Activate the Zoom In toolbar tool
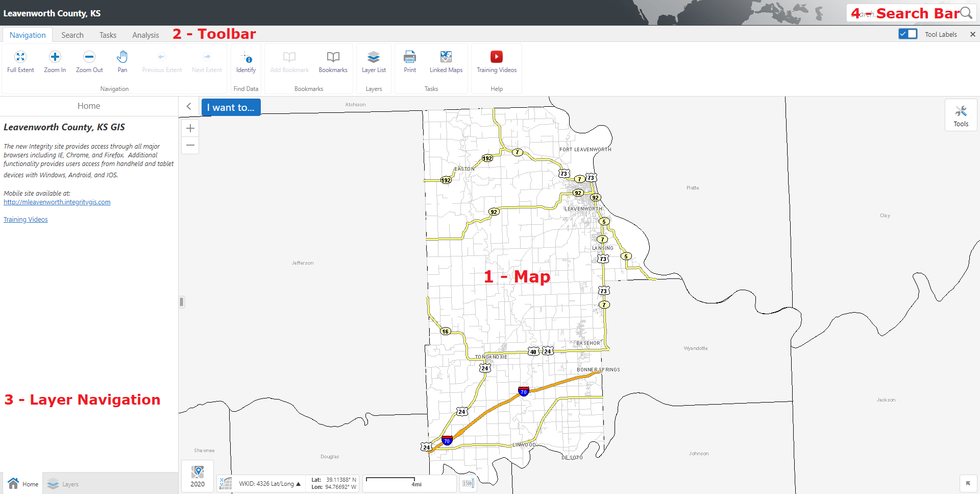The image size is (980, 494). click(55, 62)
